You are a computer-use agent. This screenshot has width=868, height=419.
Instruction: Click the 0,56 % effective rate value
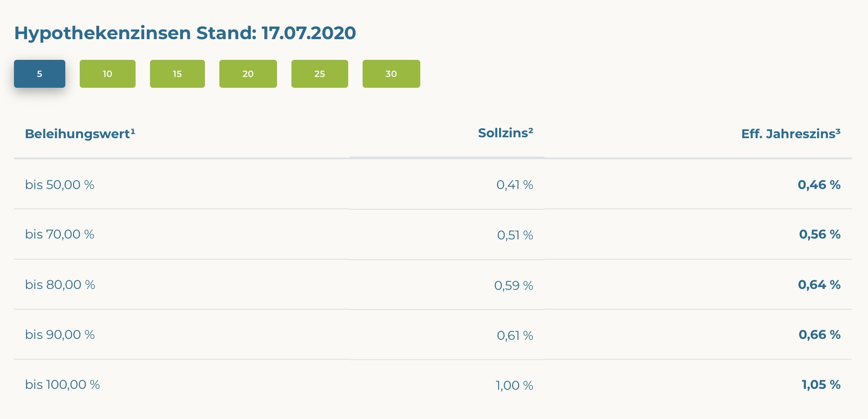819,234
